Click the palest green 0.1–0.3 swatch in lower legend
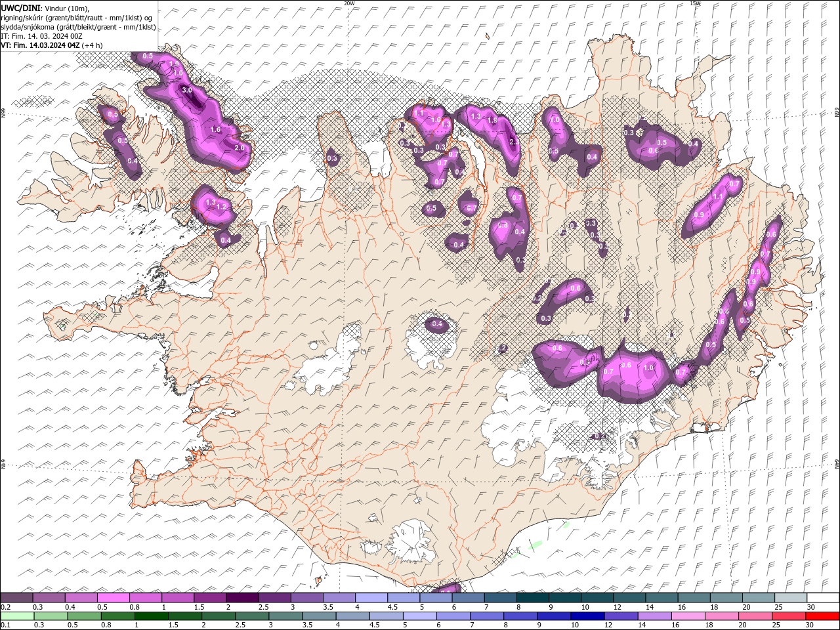840x630 pixels. tap(17, 616)
